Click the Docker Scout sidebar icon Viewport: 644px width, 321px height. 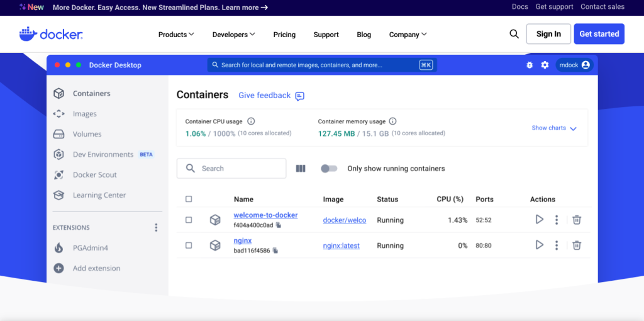coord(58,175)
